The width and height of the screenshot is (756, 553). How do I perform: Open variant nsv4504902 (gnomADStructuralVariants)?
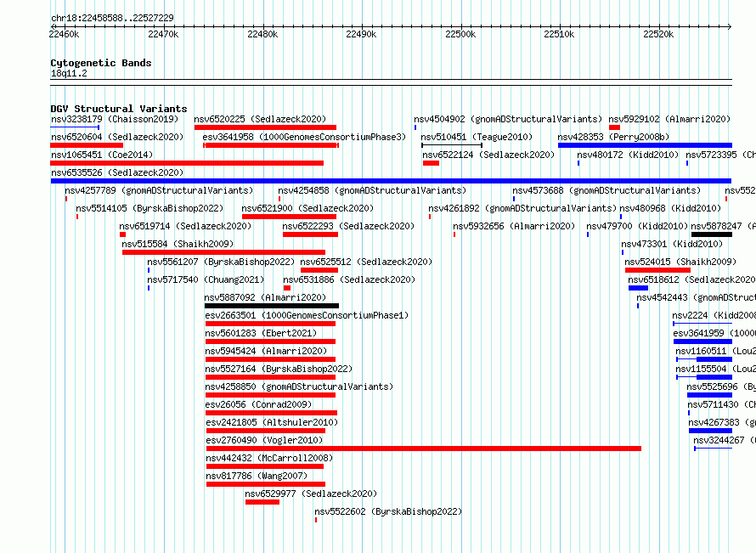(508, 119)
